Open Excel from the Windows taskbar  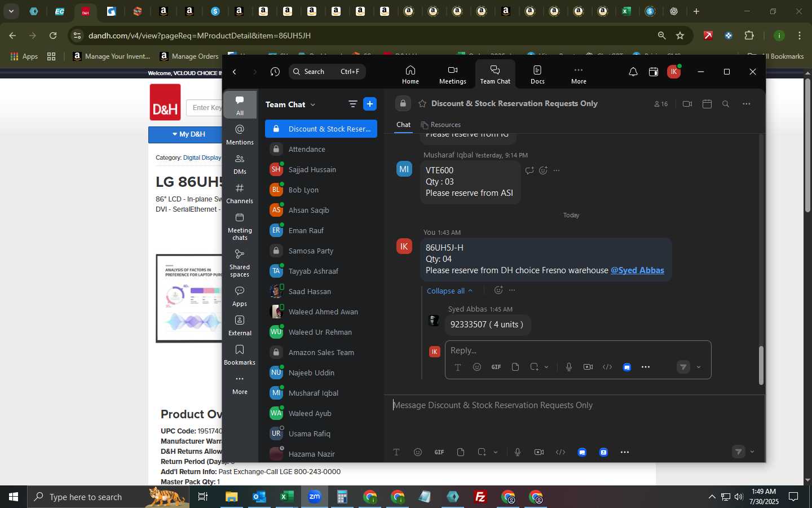tap(286, 497)
